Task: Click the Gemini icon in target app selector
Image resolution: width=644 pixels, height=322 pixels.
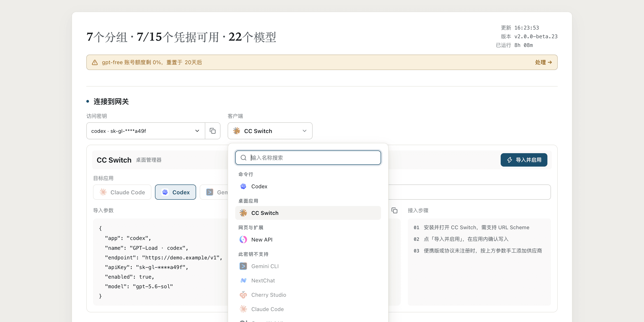Action: 210,192
